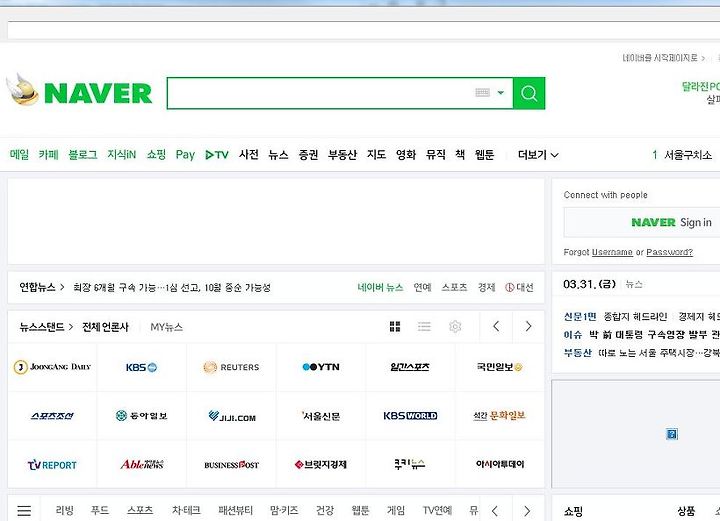Open the 국민일보 publisher logo
Image resolution: width=720 pixels, height=521 pixels.
tap(500, 367)
